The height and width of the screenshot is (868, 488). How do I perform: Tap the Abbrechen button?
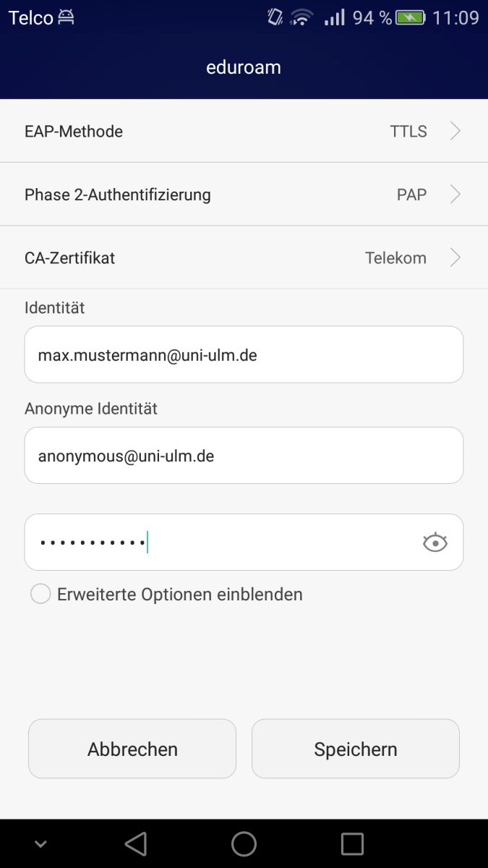click(x=132, y=749)
